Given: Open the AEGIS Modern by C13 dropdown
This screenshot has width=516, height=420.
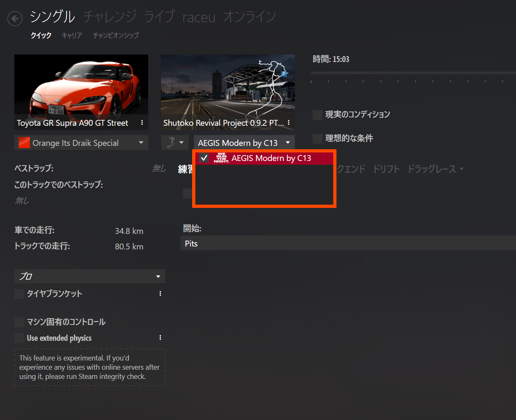Looking at the screenshot, I should click(x=244, y=143).
